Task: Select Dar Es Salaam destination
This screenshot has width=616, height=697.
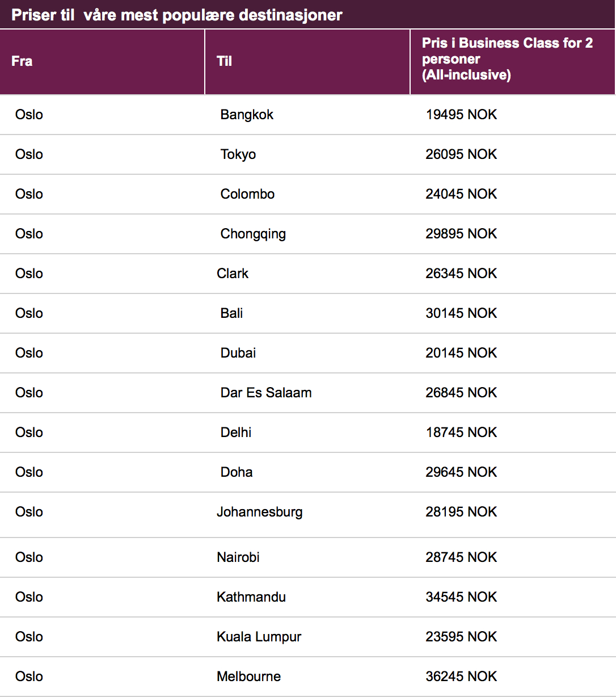Action: point(266,393)
